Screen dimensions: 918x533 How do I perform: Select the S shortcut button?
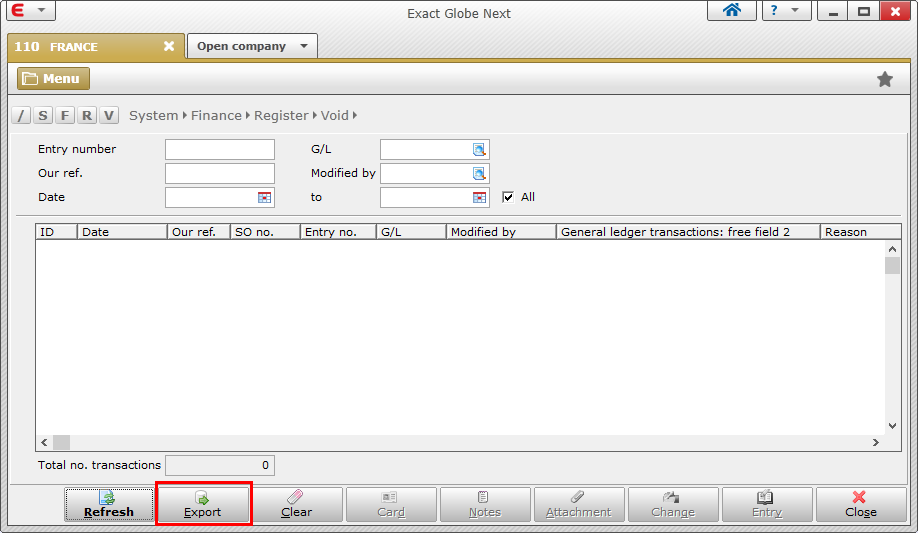(x=43, y=115)
